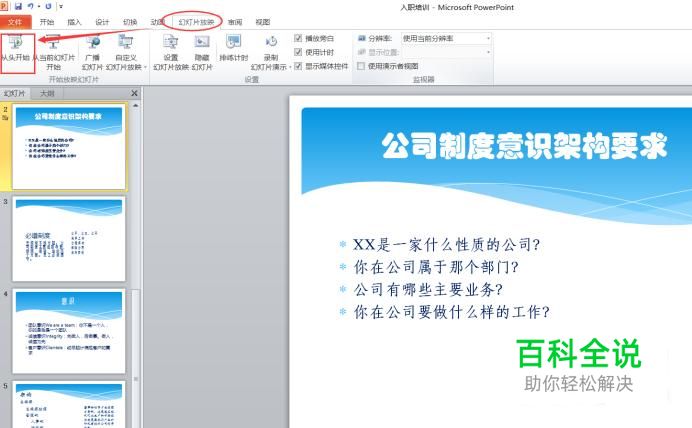Close the slides thumbnail pane
This screenshot has height=428, width=692.
(135, 93)
